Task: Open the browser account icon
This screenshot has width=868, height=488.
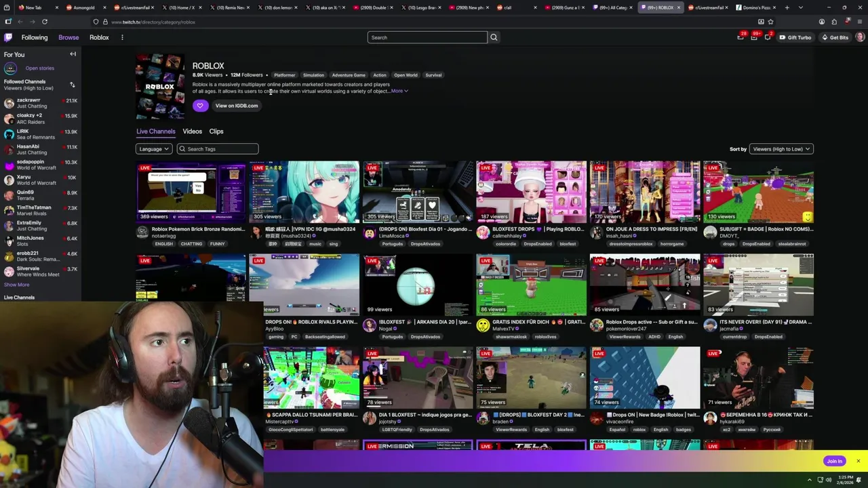Action: [822, 22]
